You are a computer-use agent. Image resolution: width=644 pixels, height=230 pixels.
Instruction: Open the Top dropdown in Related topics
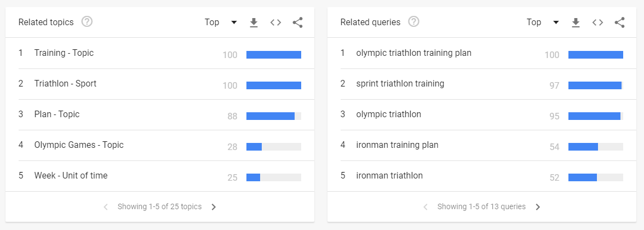(221, 22)
